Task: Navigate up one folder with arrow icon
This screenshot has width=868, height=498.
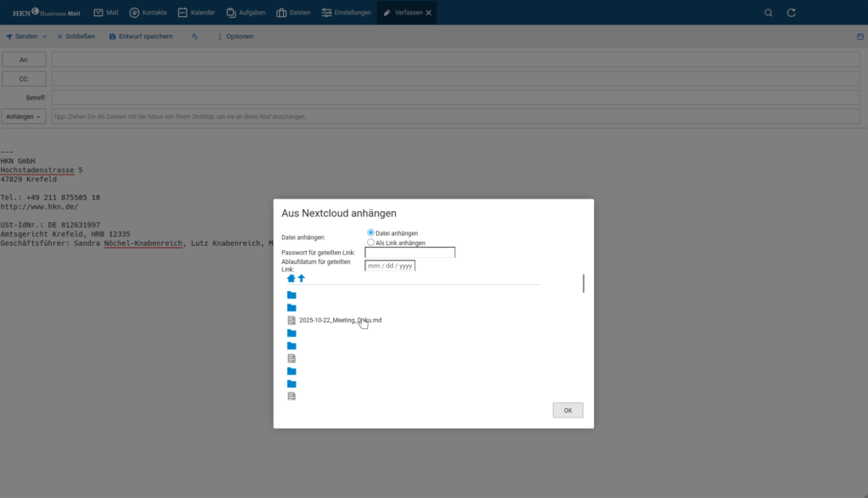Action: tap(301, 278)
